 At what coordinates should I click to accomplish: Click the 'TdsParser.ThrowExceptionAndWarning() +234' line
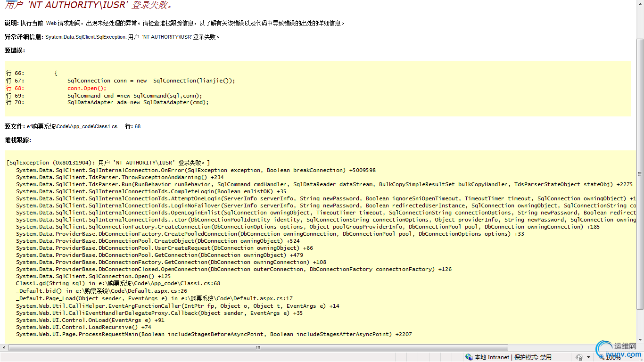[x=120, y=177]
